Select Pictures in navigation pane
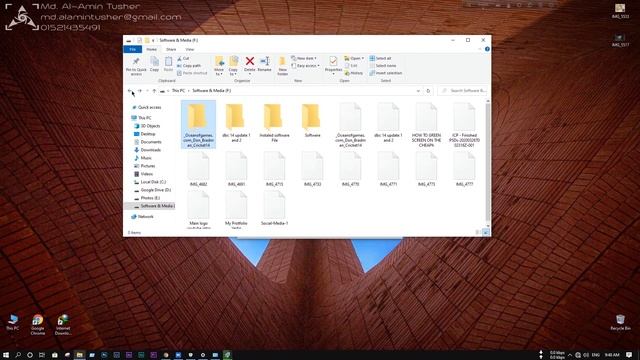 coord(145,166)
